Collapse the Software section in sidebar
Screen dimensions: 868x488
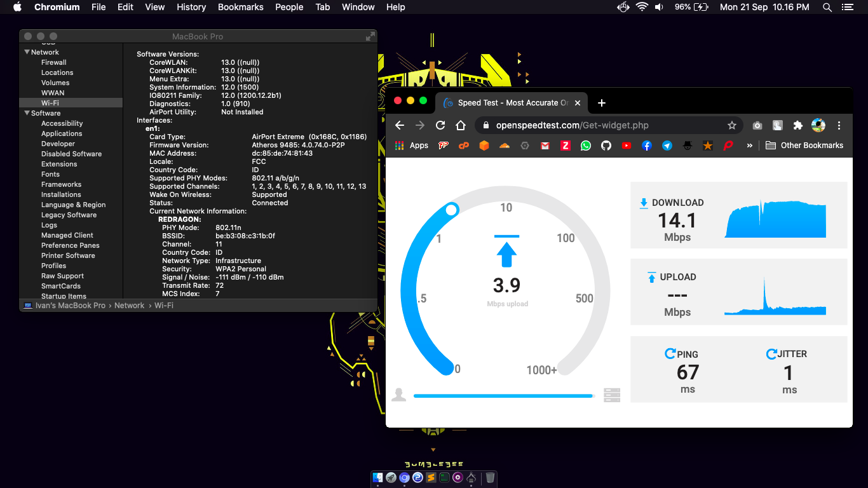pyautogui.click(x=27, y=113)
